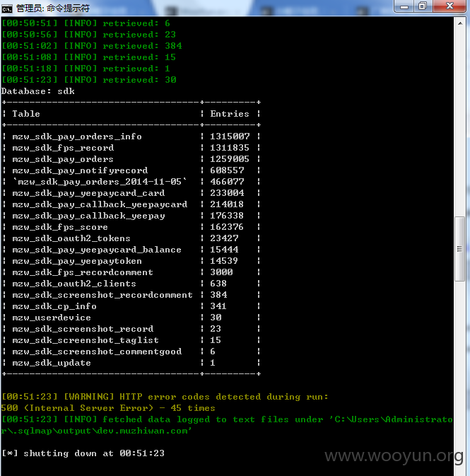The width and height of the screenshot is (470, 476).
Task: Select table name mzw_sdk_screenshot_commentgood
Action: coord(97,352)
